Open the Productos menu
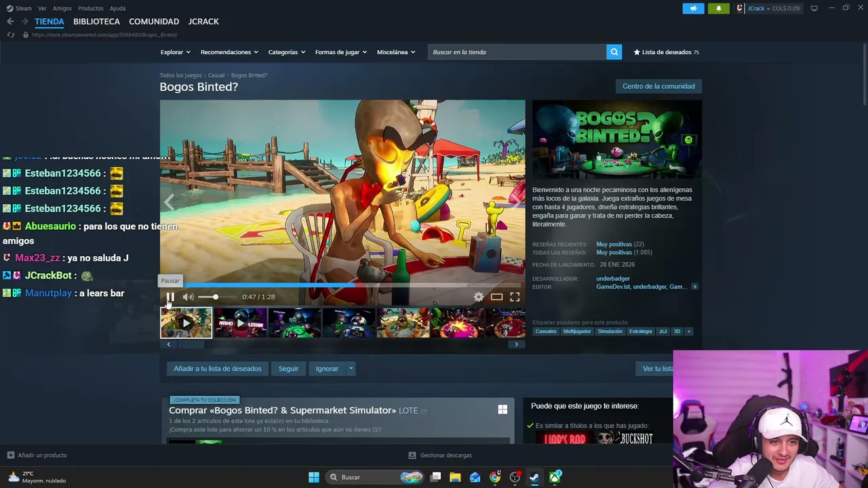Viewport: 868px width, 488px height. pos(91,8)
